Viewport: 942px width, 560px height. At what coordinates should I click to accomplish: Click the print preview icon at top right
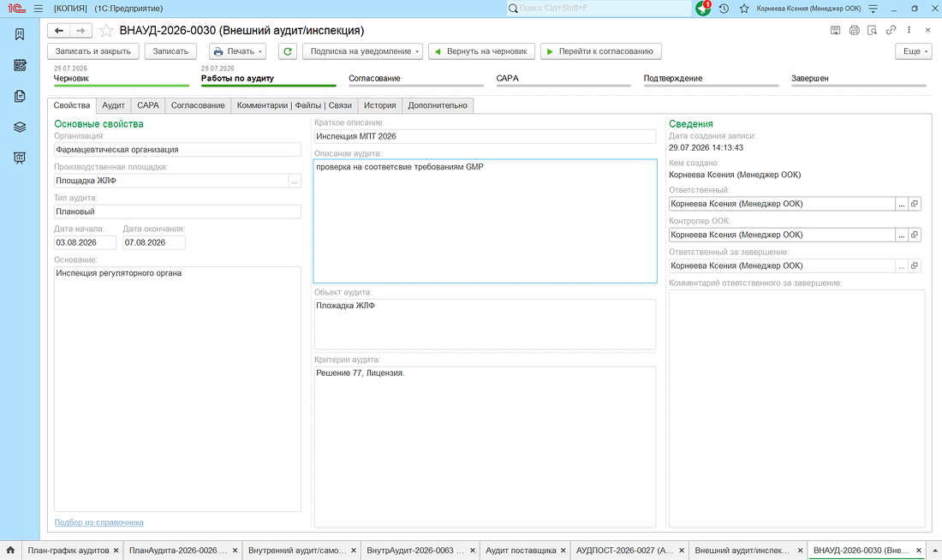(x=873, y=30)
